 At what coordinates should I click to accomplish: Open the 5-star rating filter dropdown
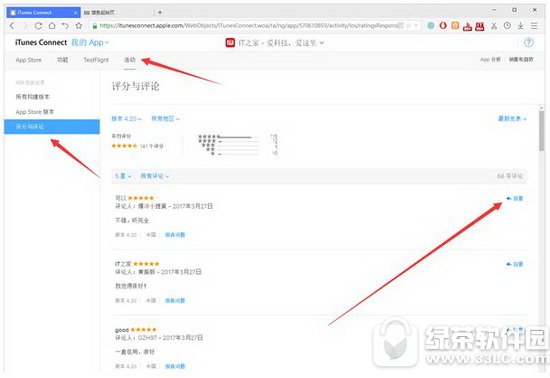(123, 176)
